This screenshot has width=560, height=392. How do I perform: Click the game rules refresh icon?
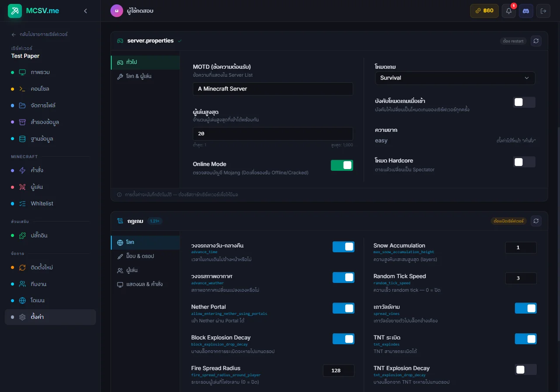click(x=536, y=221)
